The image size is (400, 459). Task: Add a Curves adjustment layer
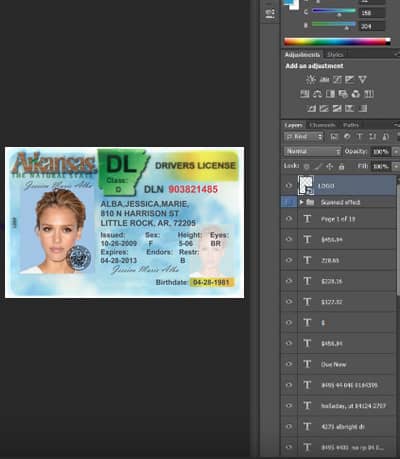point(337,79)
